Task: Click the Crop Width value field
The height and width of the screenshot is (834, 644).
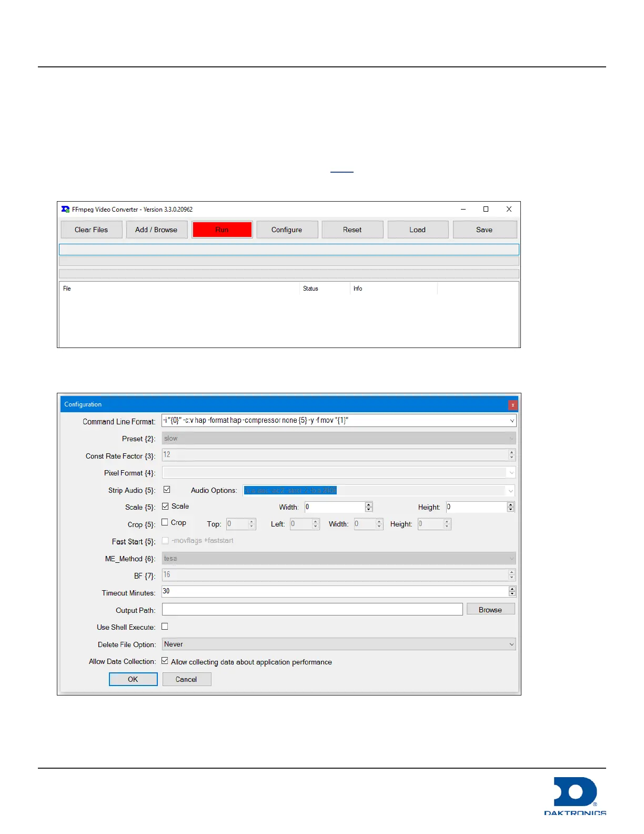Action: tap(365, 524)
